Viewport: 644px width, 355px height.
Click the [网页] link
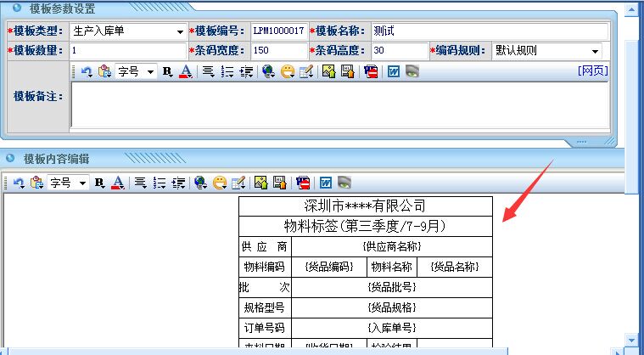[x=592, y=71]
